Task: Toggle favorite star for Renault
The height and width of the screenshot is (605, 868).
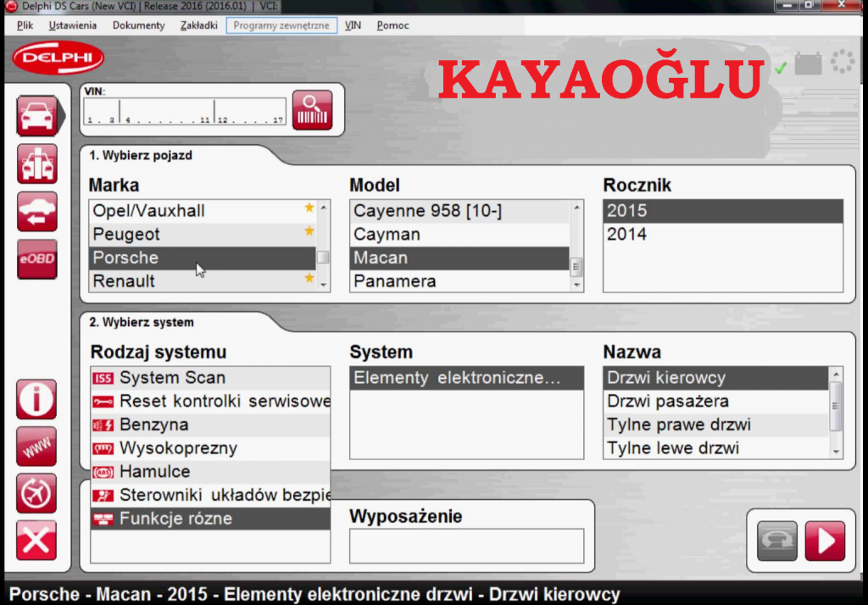Action: point(309,278)
